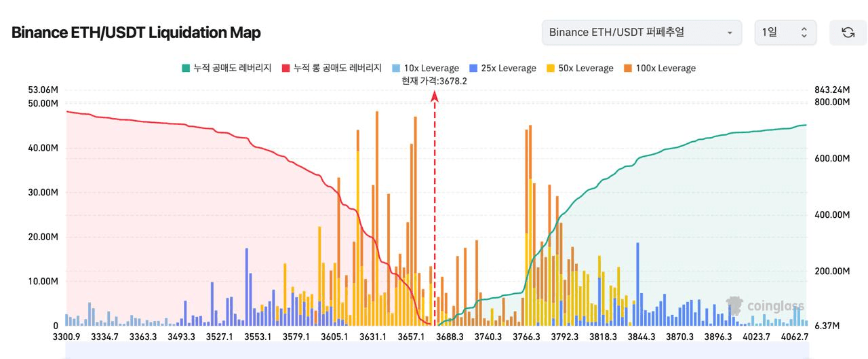
Task: Toggle the 50x Leverage legend series
Action: (580, 68)
